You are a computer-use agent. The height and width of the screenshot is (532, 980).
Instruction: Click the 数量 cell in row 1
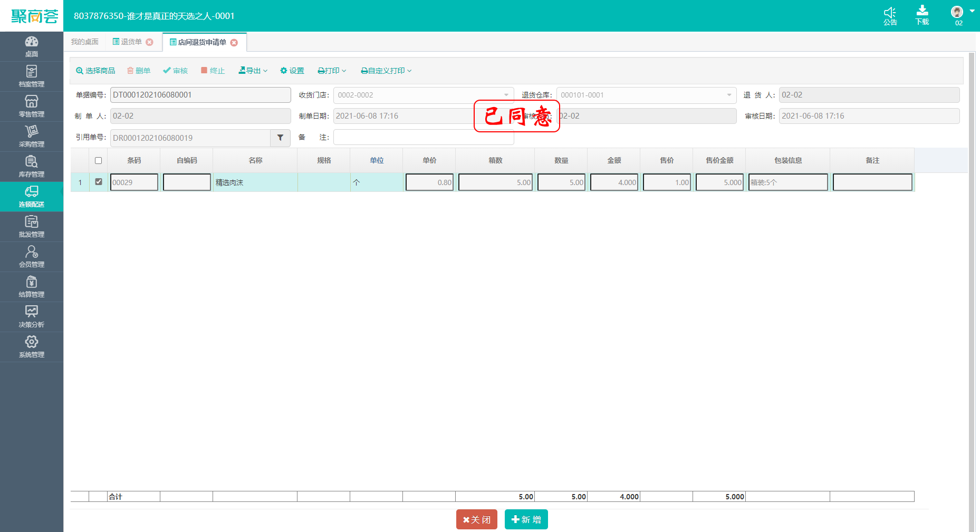[561, 182]
